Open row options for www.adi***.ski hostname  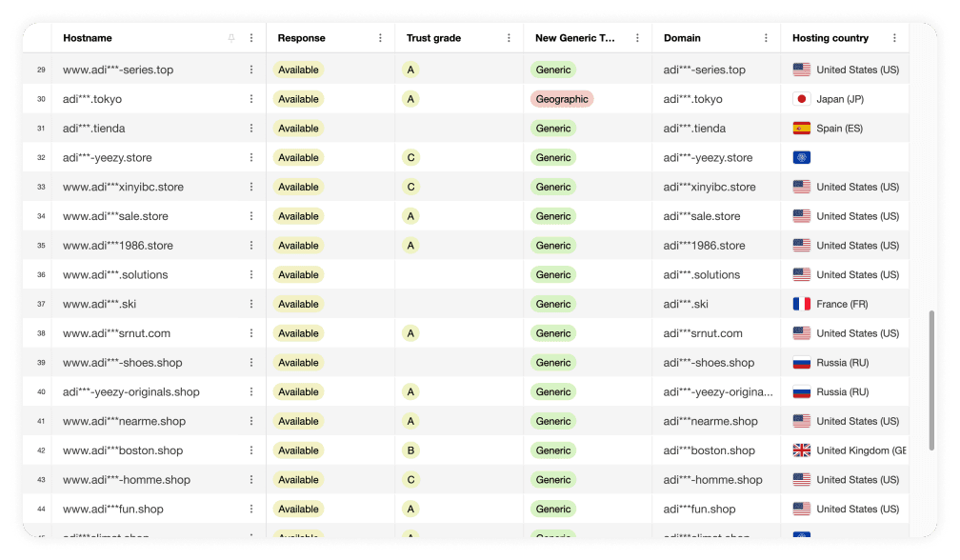tap(251, 304)
